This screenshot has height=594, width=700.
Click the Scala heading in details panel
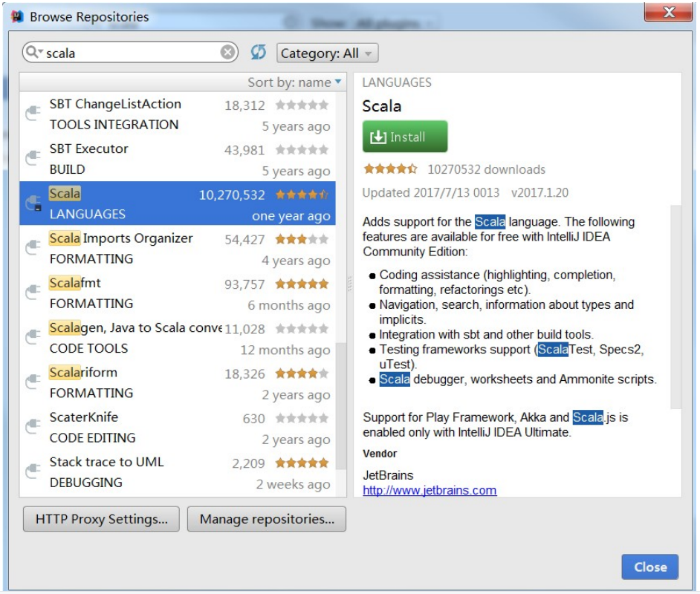click(382, 106)
